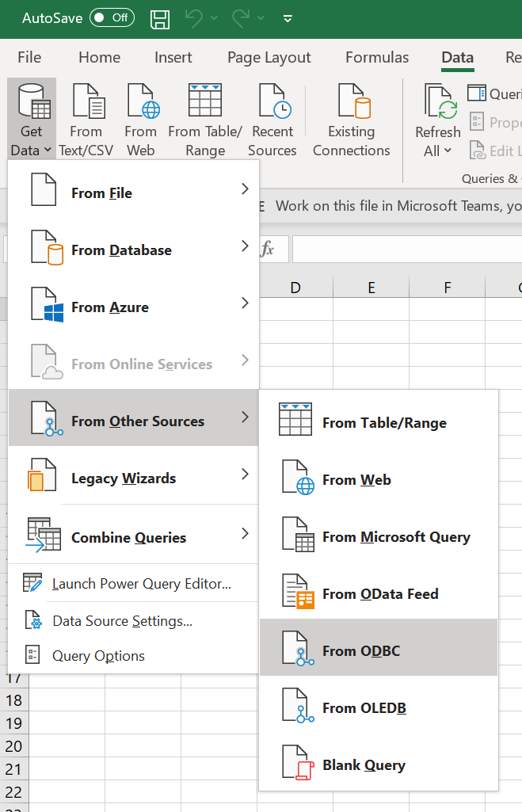
Task: Expand the From File chevron arrow
Action: point(245,189)
